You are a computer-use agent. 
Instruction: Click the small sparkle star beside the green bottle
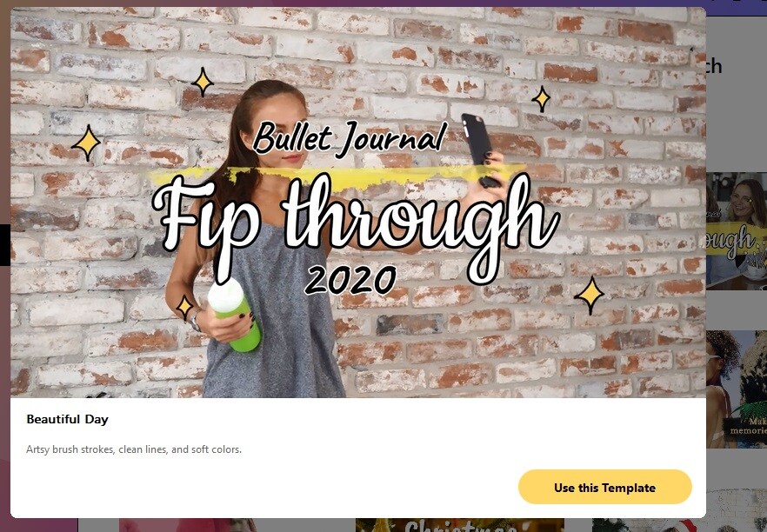coord(184,307)
